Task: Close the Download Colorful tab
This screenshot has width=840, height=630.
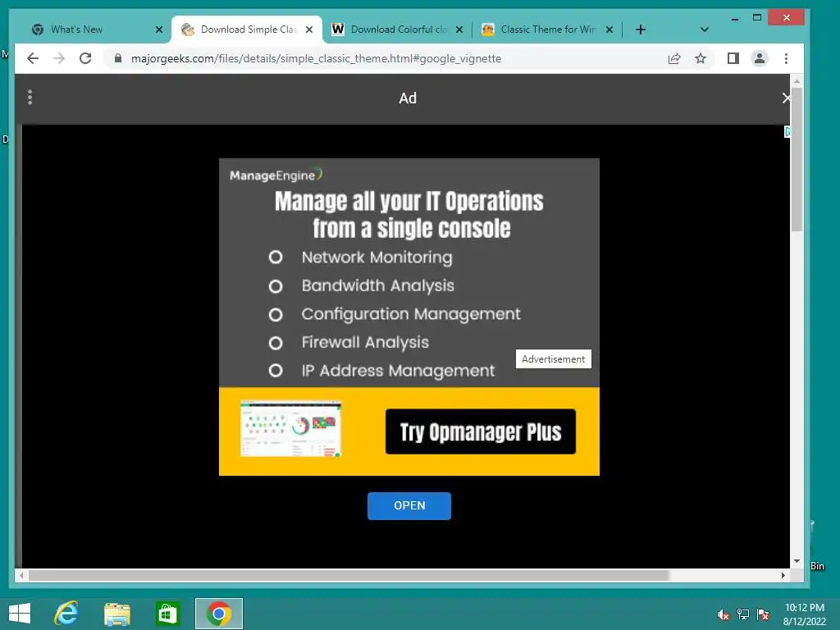Action: [x=459, y=30]
